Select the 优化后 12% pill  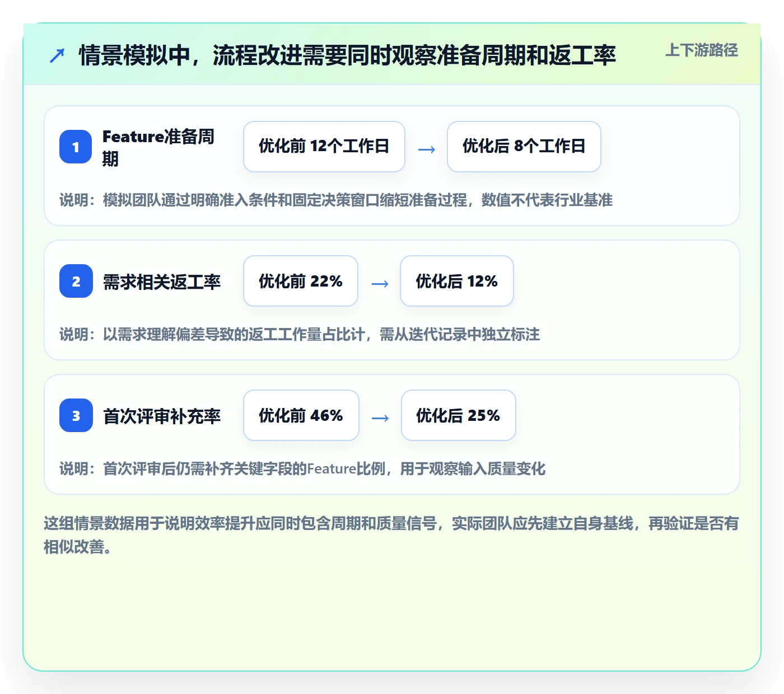tap(457, 281)
